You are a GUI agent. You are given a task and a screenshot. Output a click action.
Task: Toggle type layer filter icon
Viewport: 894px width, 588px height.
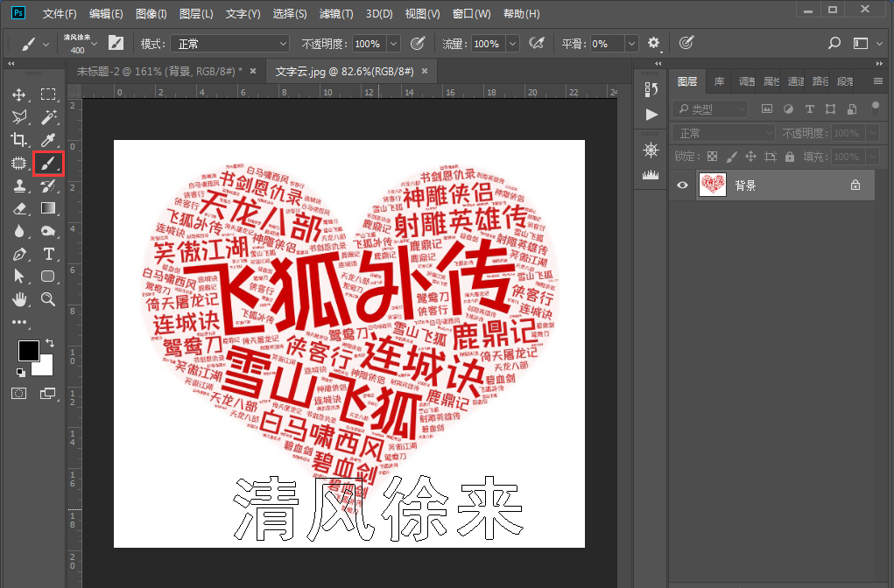pyautogui.click(x=810, y=108)
